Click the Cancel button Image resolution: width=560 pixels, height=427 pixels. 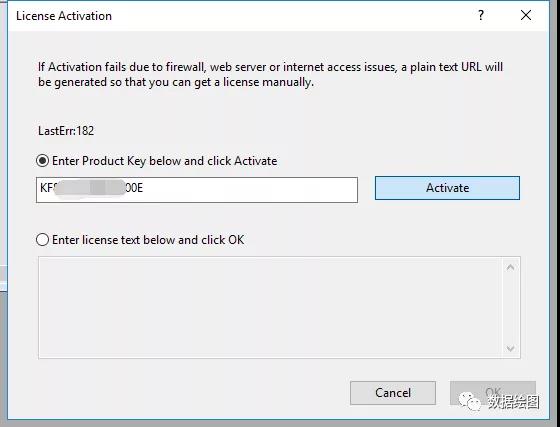coord(393,393)
